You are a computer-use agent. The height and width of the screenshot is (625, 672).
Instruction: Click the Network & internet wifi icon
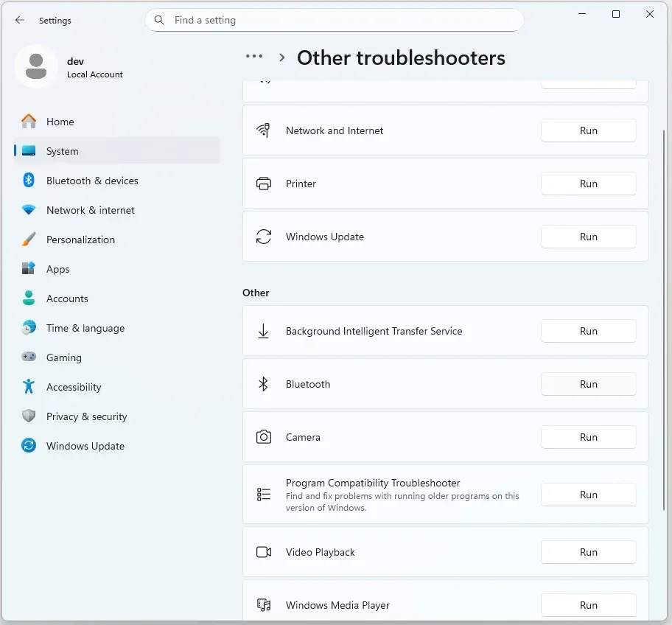coord(29,210)
